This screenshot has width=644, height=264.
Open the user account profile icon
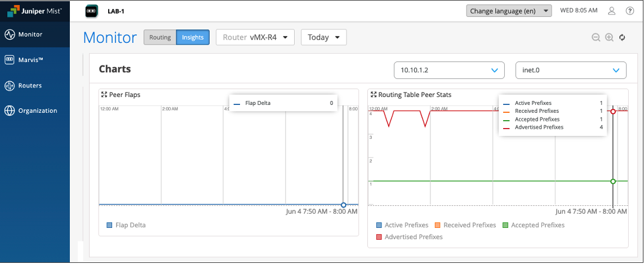(x=612, y=11)
